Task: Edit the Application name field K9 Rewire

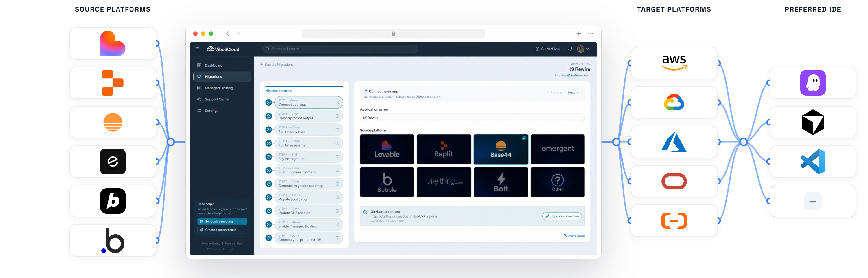Action: [x=472, y=118]
